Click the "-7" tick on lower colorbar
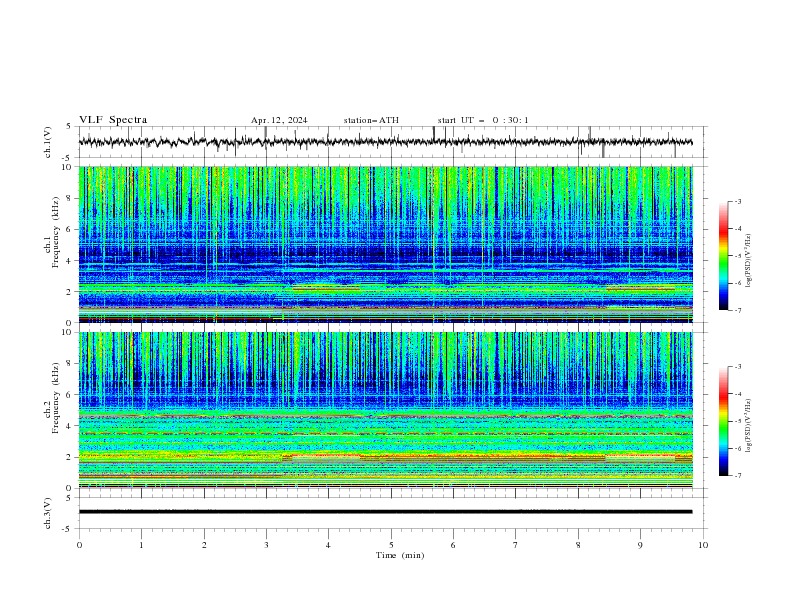 point(738,476)
